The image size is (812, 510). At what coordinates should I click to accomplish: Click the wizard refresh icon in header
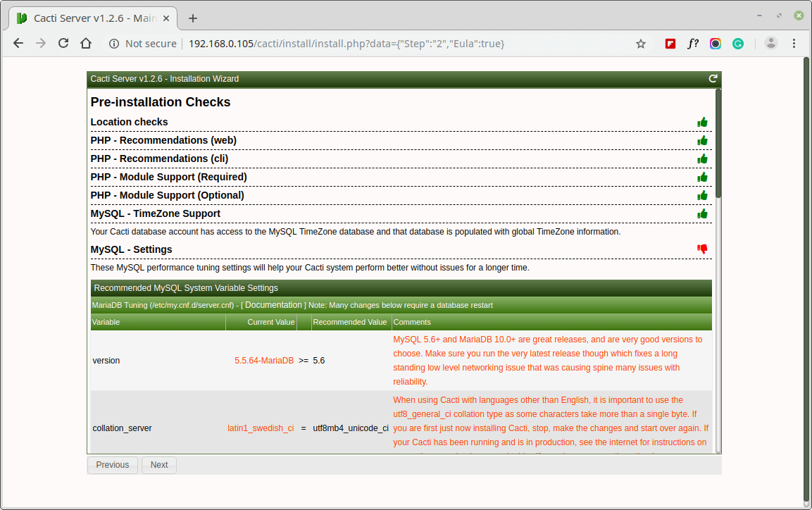point(713,79)
